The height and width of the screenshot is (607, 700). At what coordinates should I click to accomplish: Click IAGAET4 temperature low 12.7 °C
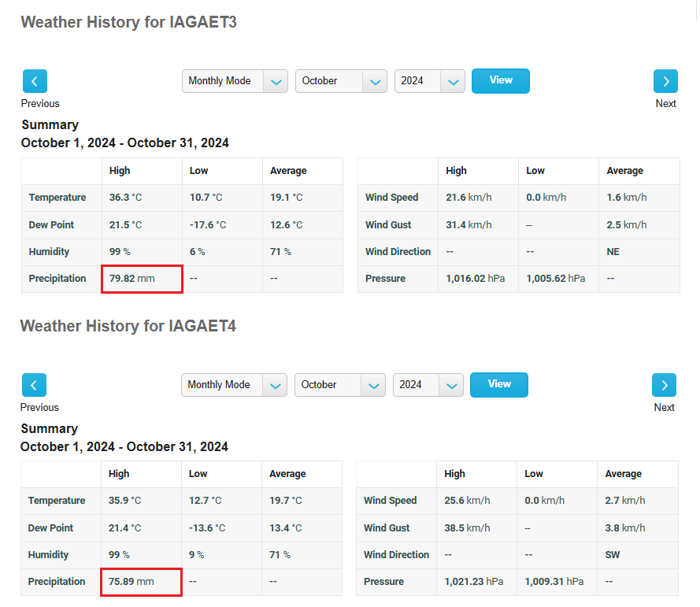[x=205, y=501]
